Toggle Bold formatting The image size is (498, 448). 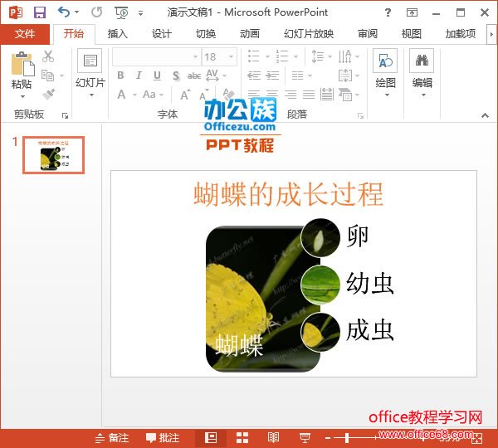(120, 75)
